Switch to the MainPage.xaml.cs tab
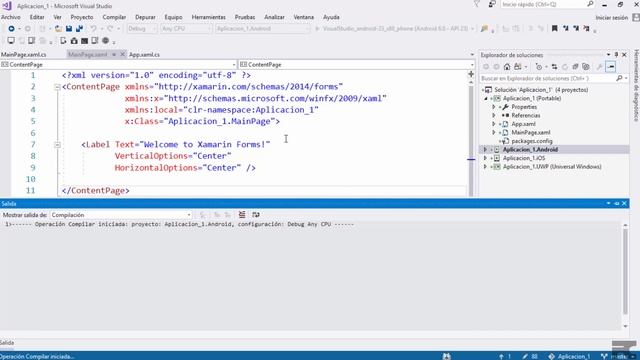The height and width of the screenshot is (360, 640). 24,54
